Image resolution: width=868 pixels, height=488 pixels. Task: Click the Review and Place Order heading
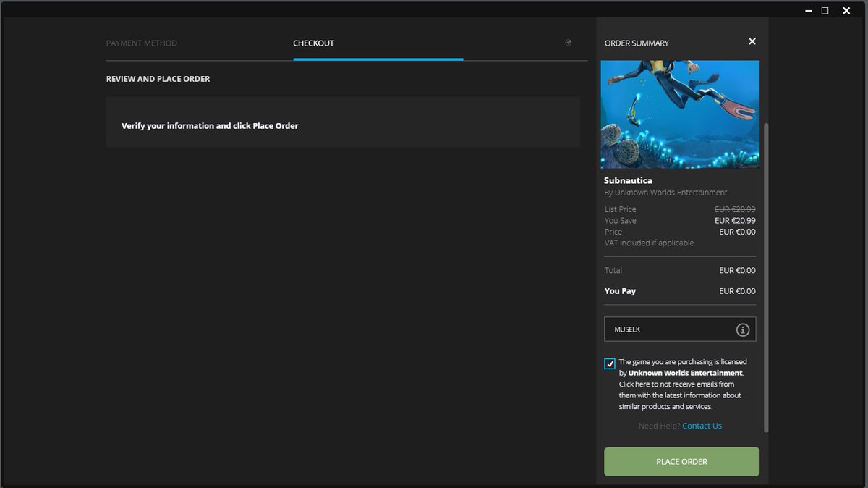pos(158,79)
